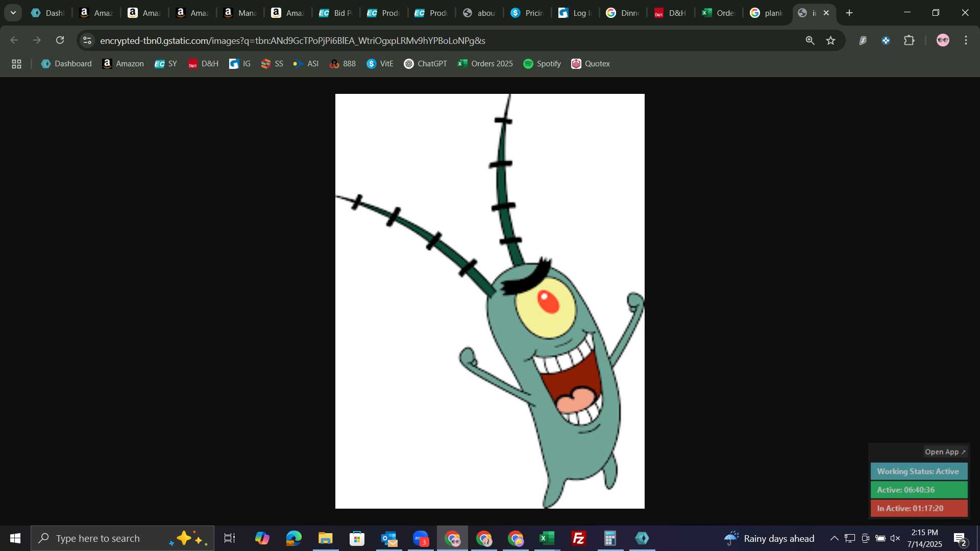Open the D&H bookmark

(203, 64)
